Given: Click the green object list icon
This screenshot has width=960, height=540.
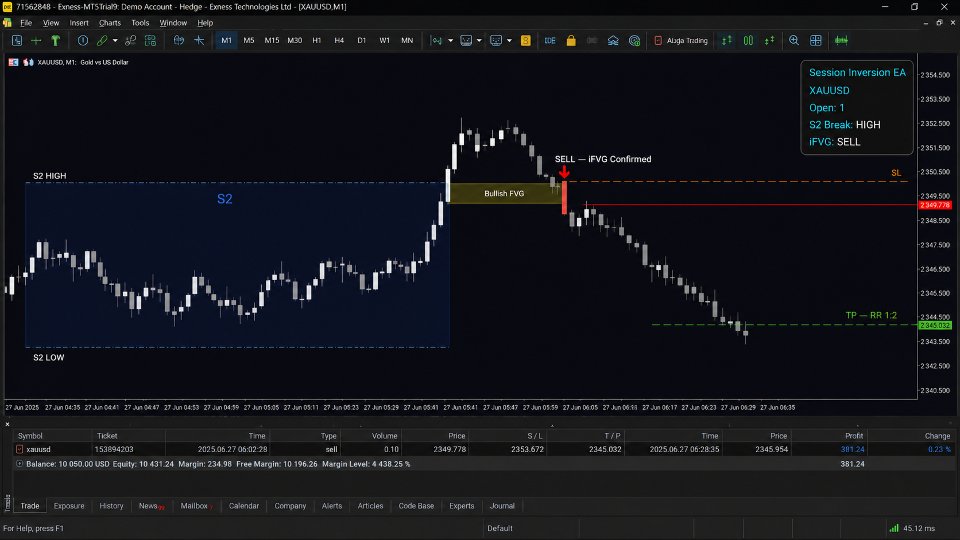Looking at the screenshot, I should 150,40.
